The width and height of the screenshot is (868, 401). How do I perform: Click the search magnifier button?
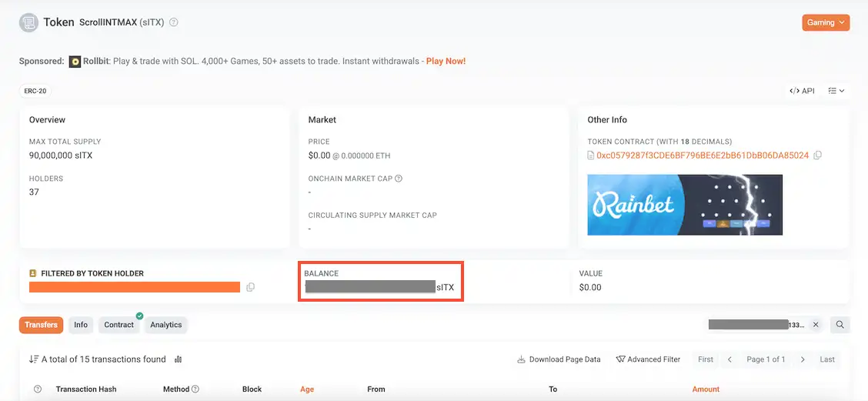pyautogui.click(x=840, y=325)
